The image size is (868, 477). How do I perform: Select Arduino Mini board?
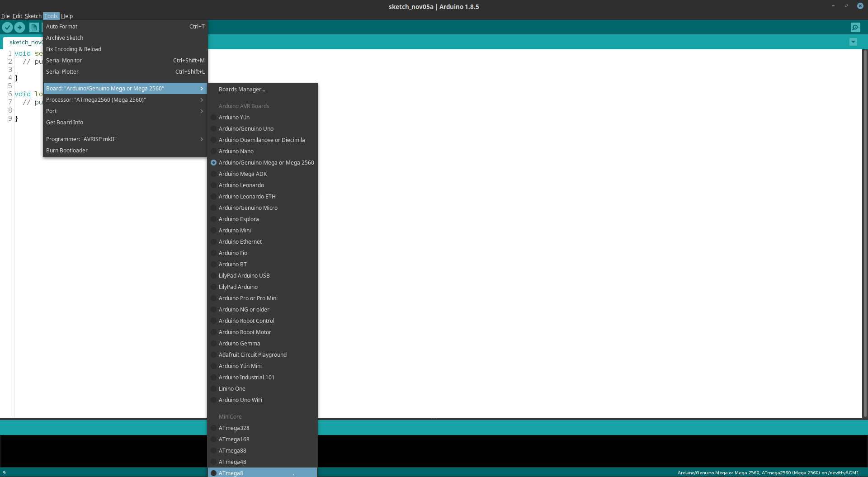click(263, 231)
